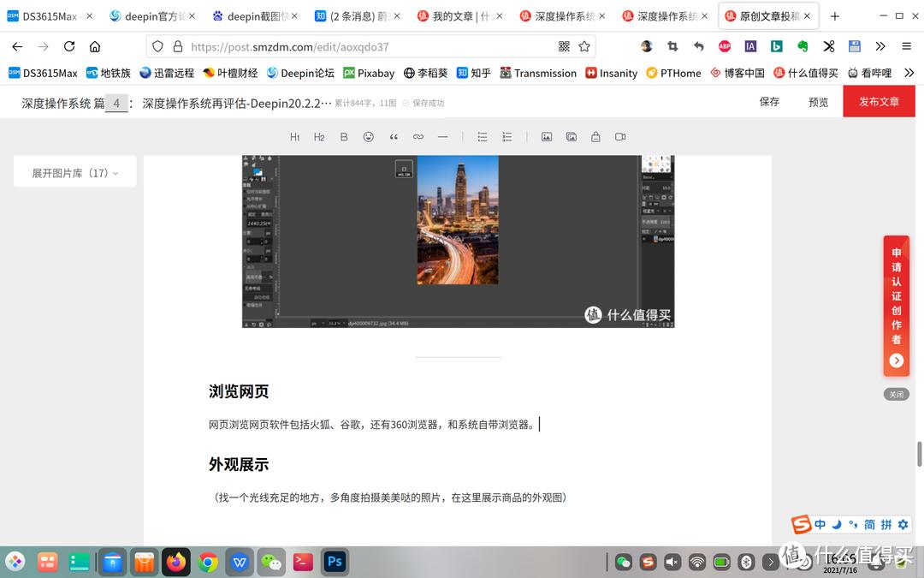Click the 发布文章 publish button
Viewport: 924px width, 578px height.
(x=879, y=101)
